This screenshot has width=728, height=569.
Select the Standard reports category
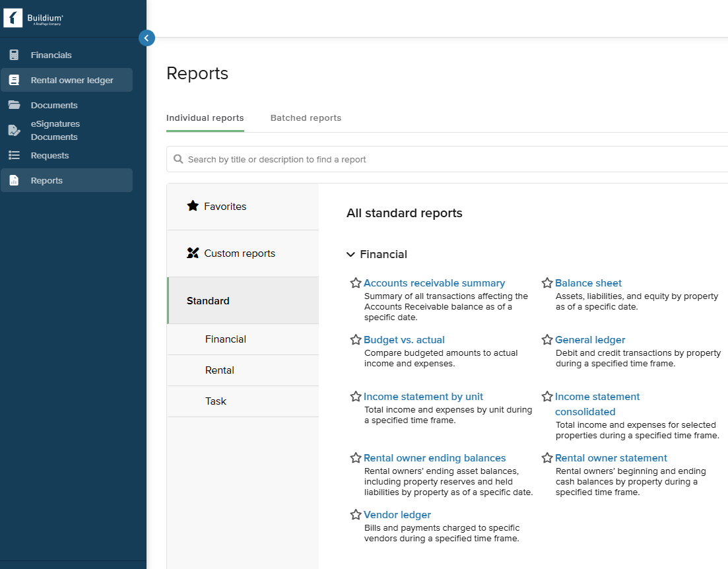(x=244, y=300)
